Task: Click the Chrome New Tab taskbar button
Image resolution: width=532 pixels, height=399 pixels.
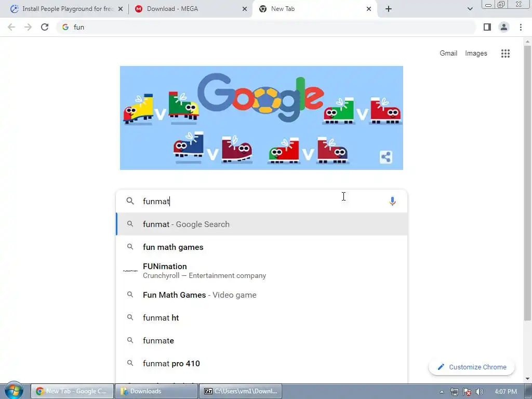Action: [x=72, y=391]
